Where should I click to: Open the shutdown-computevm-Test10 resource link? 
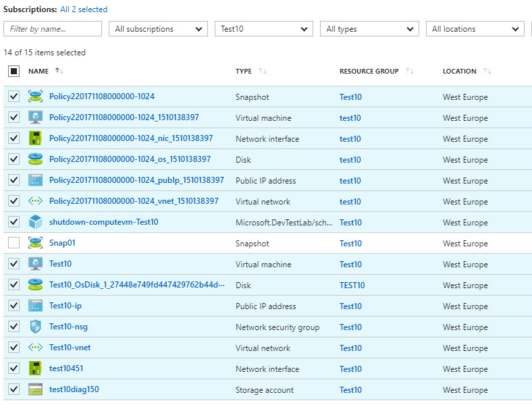tap(103, 222)
